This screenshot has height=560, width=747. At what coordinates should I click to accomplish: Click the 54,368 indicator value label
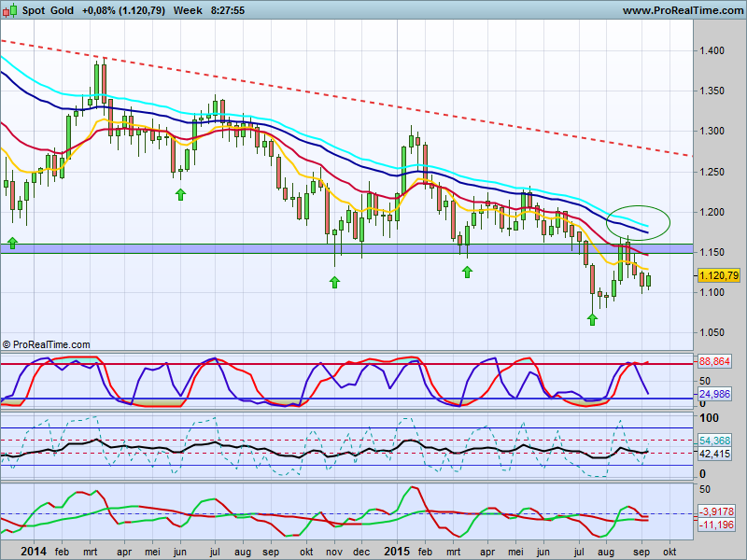(x=714, y=441)
